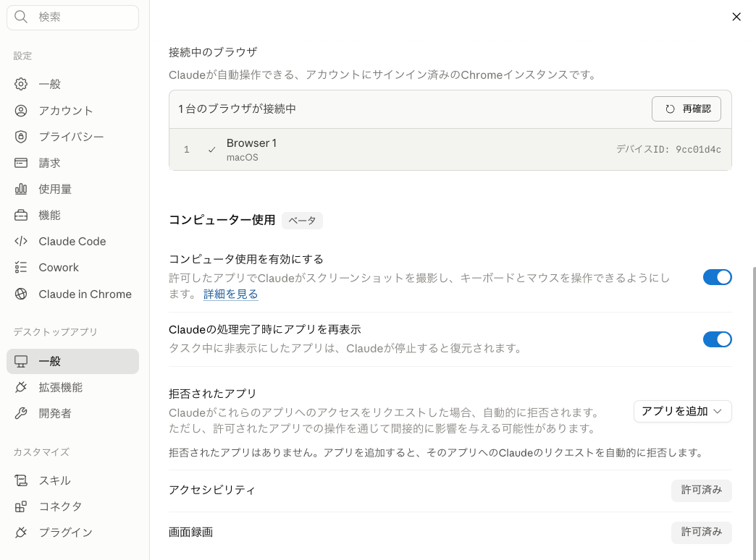The width and height of the screenshot is (756, 560).
Task: Open 開発者 settings page
Action: (73, 413)
